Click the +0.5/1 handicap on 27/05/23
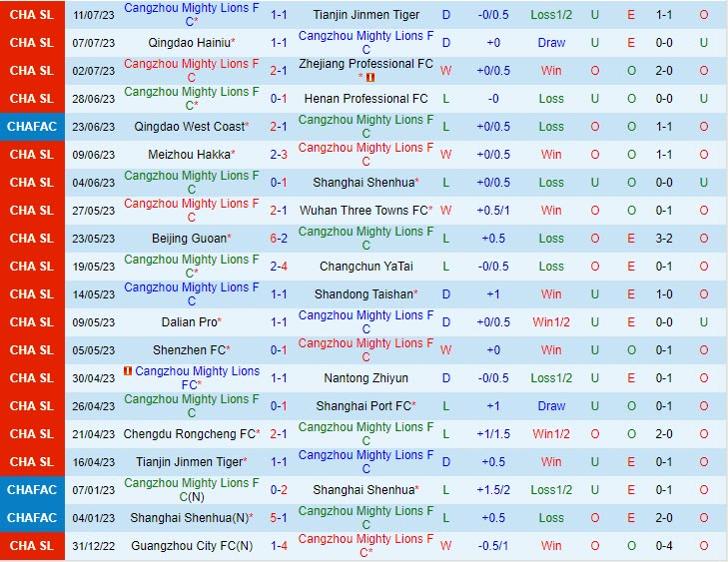Image resolution: width=728 pixels, height=562 pixels. [x=493, y=211]
